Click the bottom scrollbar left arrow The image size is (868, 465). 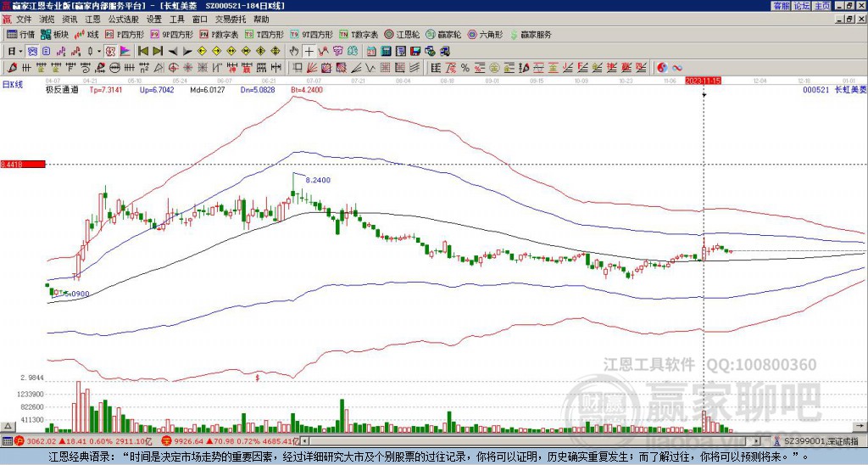tap(305, 441)
